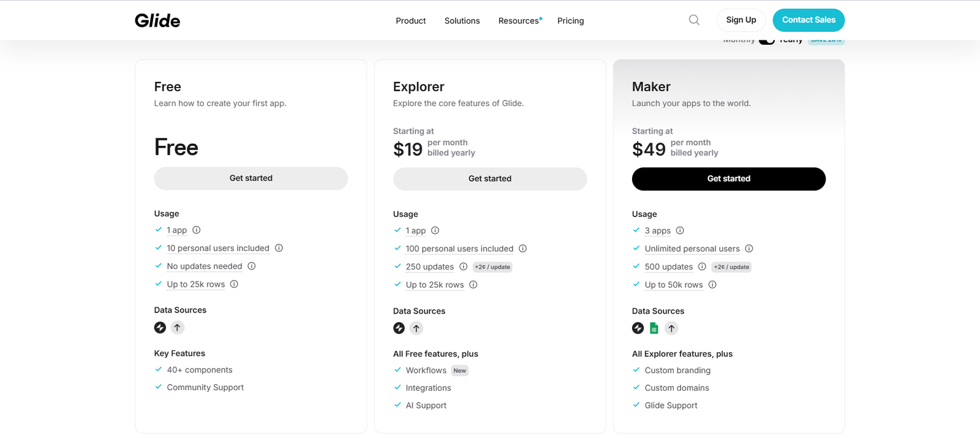Click the 'Community Support' feature text
Image resolution: width=980 pixels, height=438 pixels.
coord(205,387)
